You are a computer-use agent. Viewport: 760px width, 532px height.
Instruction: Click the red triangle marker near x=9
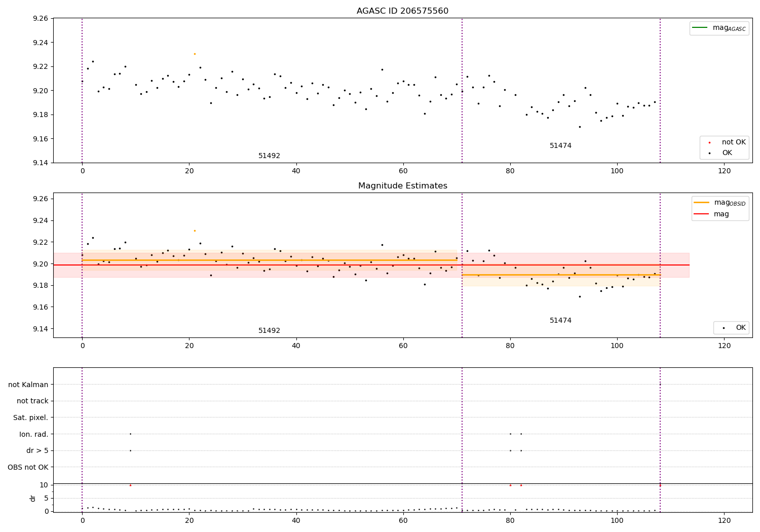coord(130,485)
